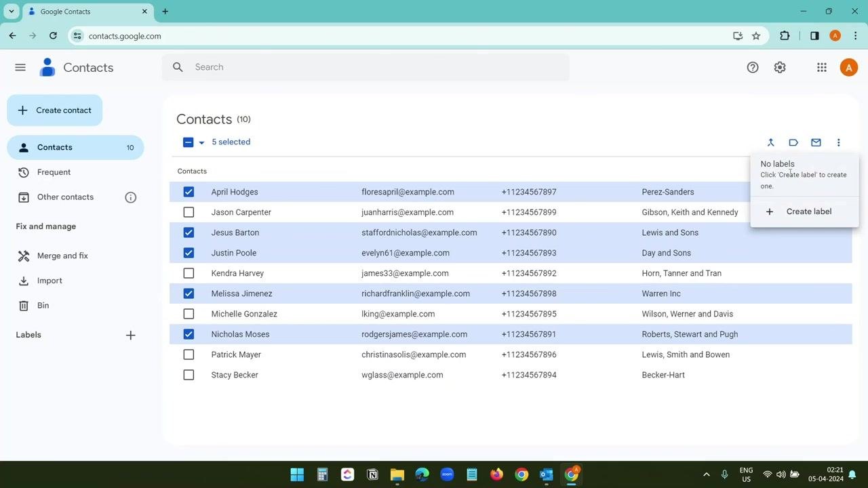This screenshot has height=488, width=868.
Task: Open the taskbar clock and date
Action: (x=825, y=474)
